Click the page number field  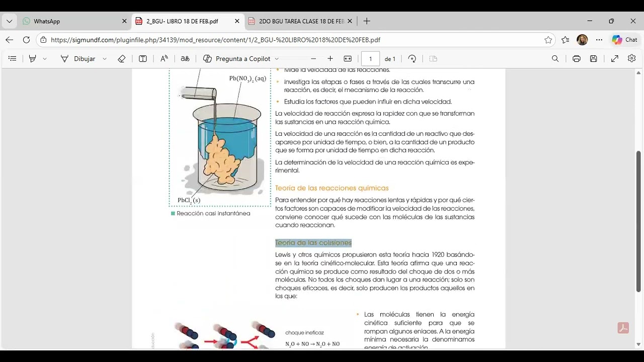click(x=370, y=59)
